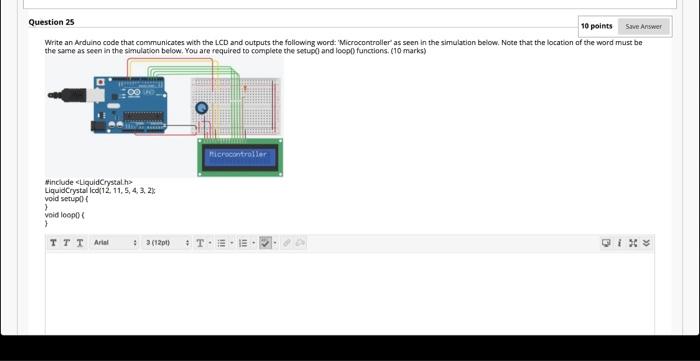Click the #include <LiquidCrystal.h> line

pyautogui.click(x=89, y=182)
